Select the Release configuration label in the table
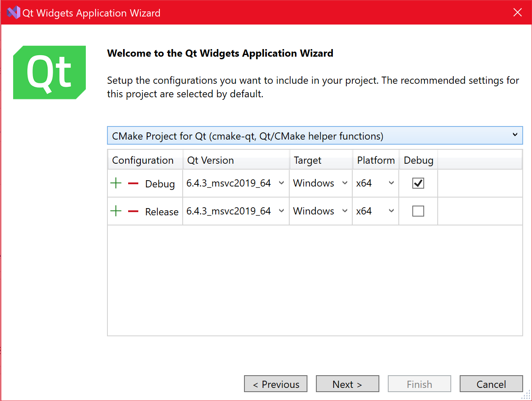 162,211
